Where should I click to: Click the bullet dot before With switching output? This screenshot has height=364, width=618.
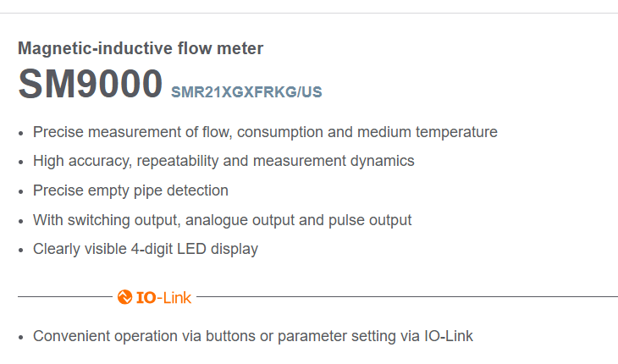point(21,222)
